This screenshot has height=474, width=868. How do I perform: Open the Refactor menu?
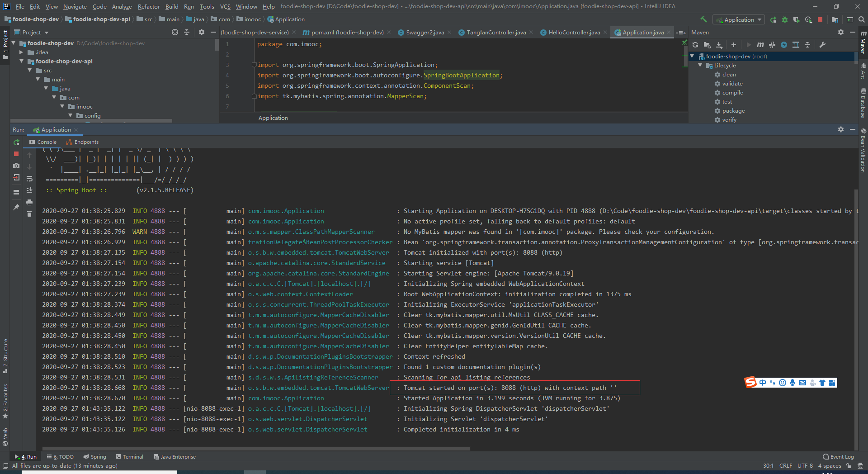point(149,6)
